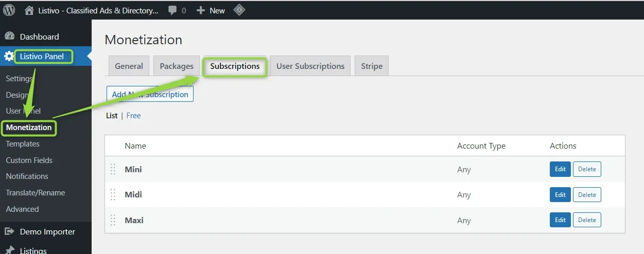This screenshot has width=644, height=254.
Task: Click the home icon for Listivo site
Action: [29, 10]
